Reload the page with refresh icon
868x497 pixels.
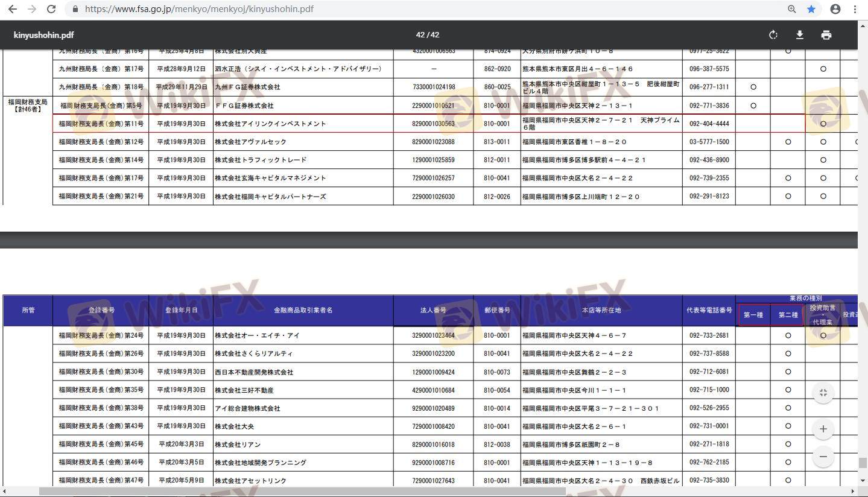coord(51,9)
